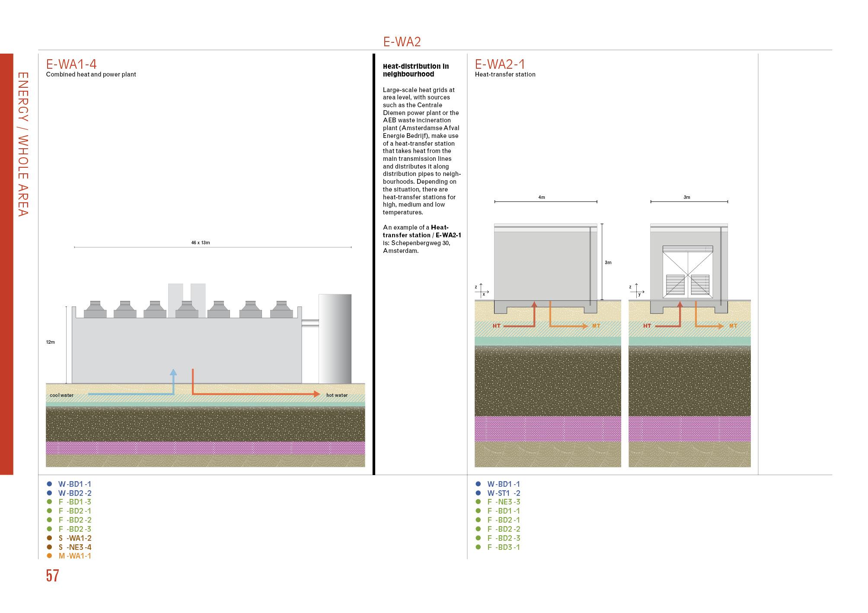Click the z-y axis indicator icon

(636, 290)
